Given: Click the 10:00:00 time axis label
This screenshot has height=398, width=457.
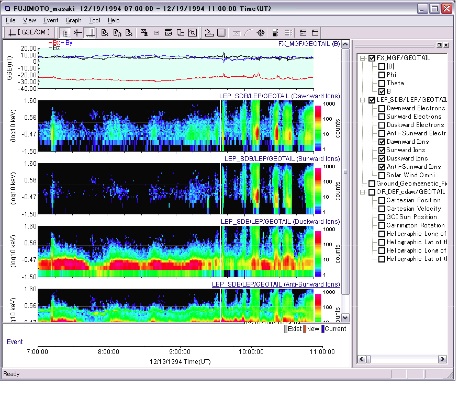Looking at the screenshot, I should click(x=251, y=352).
